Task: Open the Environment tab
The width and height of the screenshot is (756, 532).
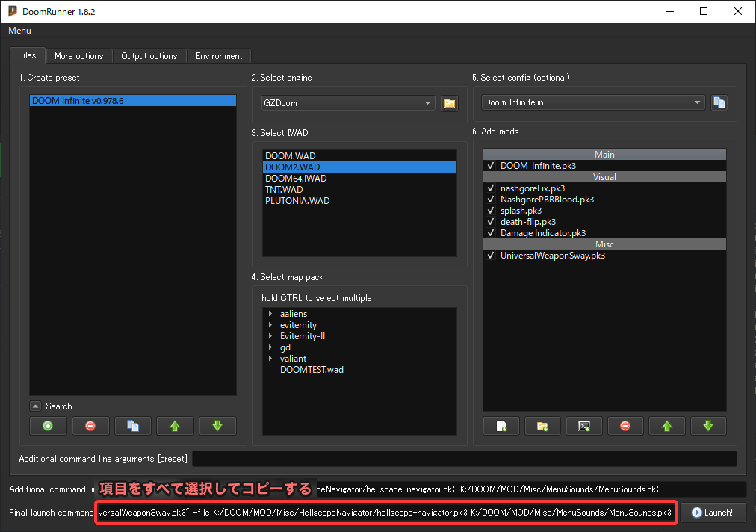Action: click(219, 56)
